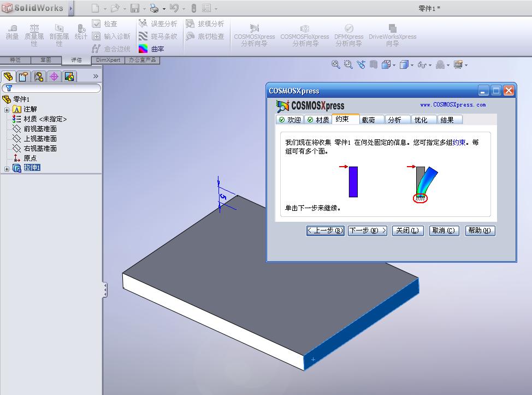Switch to the 特征 features tab
The width and height of the screenshot is (532, 395).
click(x=15, y=60)
